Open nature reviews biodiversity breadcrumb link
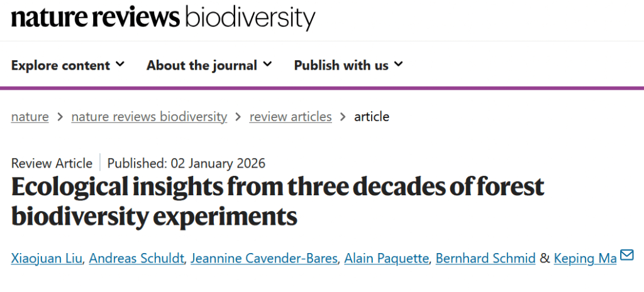 (149, 116)
